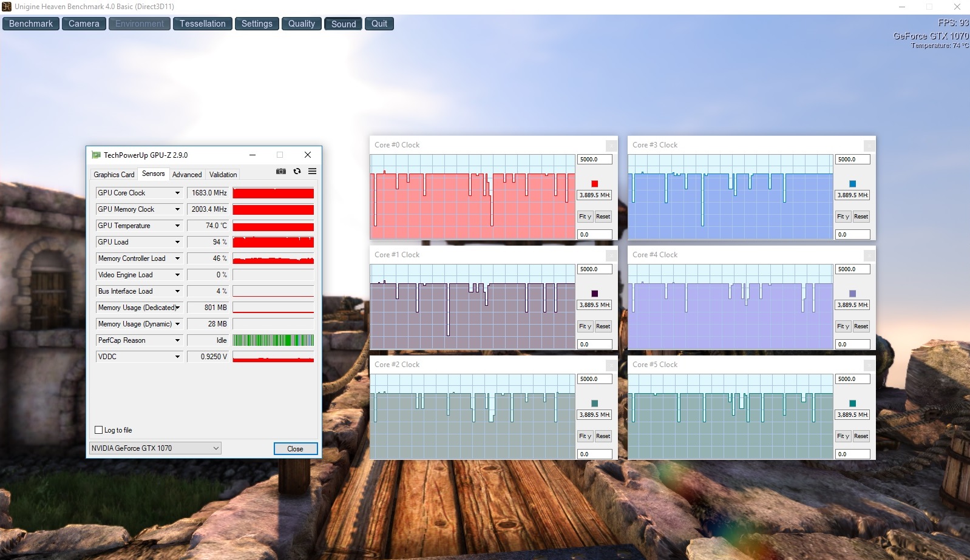Open the Quality menu in Heaven
The image size is (970, 560).
pos(302,24)
